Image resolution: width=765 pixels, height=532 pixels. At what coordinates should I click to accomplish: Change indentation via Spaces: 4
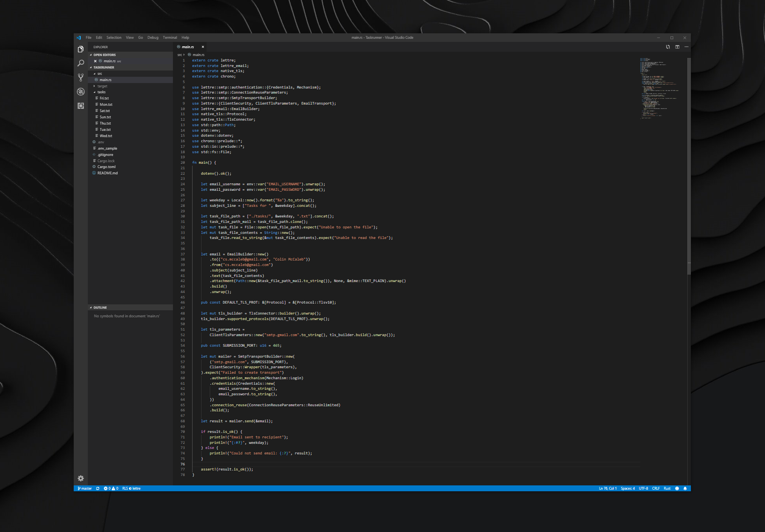coord(628,489)
